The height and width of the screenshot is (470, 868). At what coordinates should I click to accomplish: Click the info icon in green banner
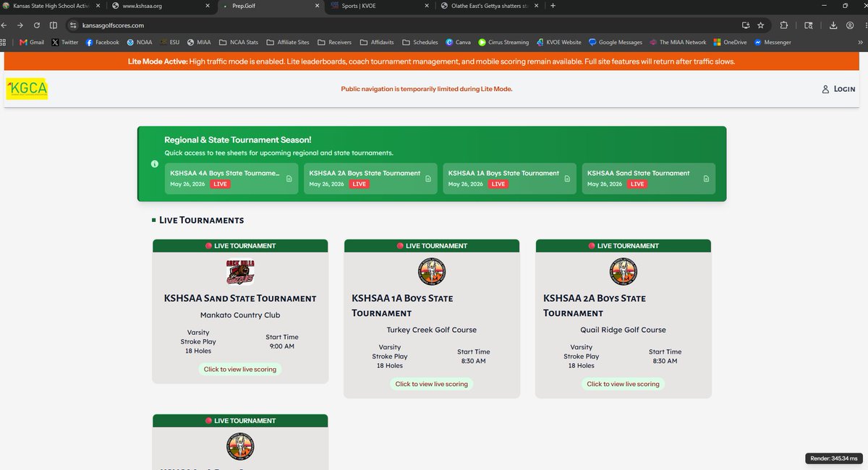point(154,164)
